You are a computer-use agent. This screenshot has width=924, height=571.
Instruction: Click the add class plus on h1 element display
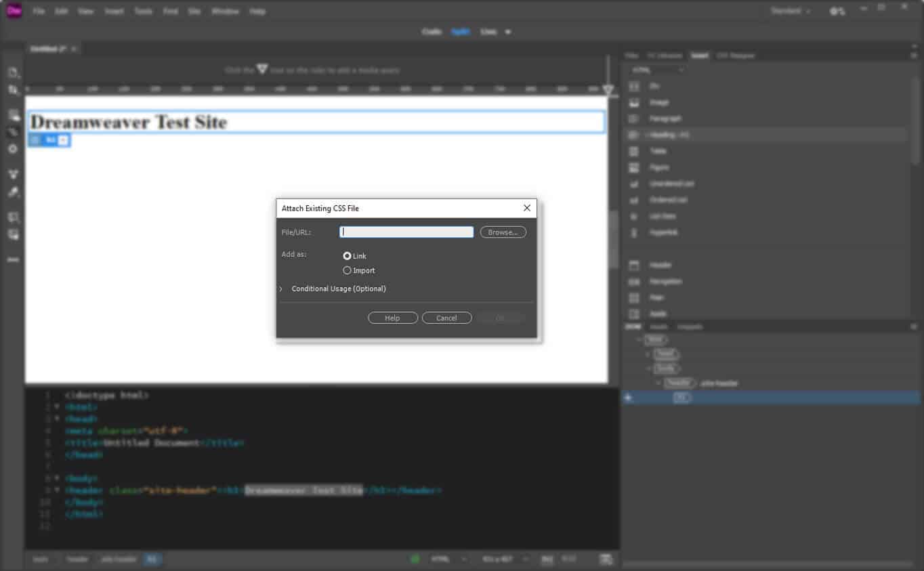pos(63,140)
